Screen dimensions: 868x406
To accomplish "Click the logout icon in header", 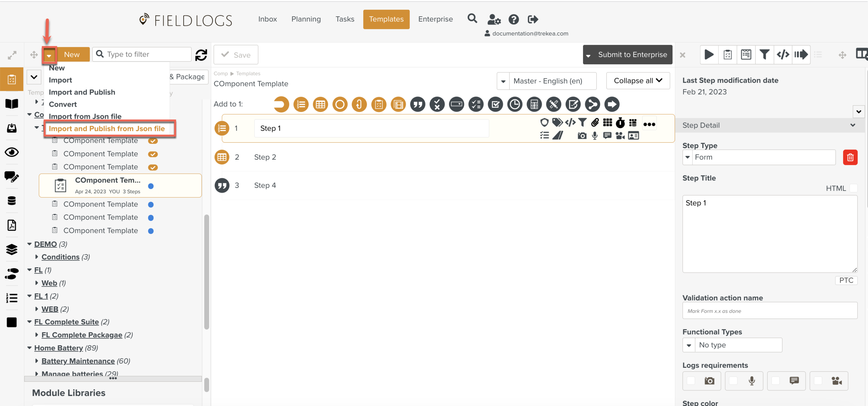I will 533,19.
